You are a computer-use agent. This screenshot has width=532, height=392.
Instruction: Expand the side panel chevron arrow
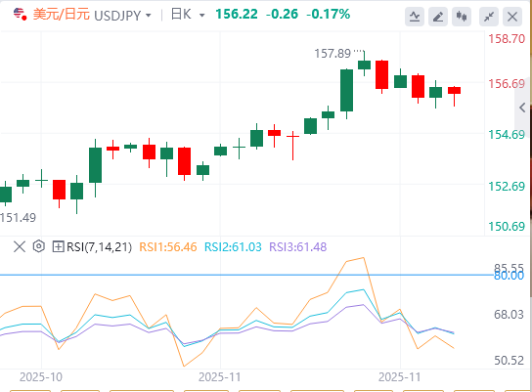[x=522, y=108]
